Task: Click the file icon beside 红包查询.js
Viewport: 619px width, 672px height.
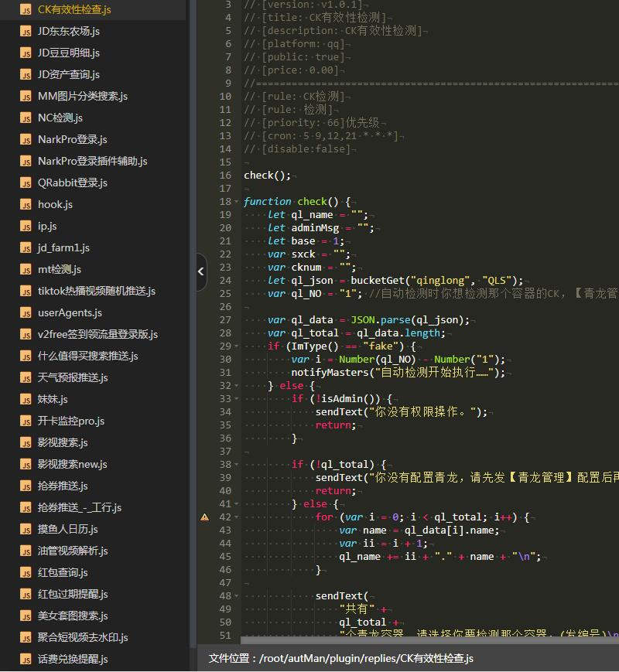Action: tap(25, 573)
